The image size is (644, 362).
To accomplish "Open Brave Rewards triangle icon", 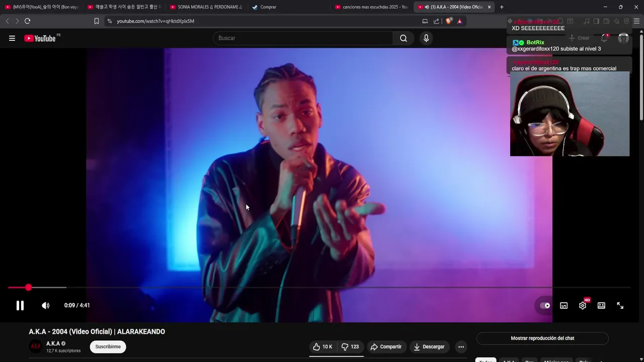I will pyautogui.click(x=459, y=21).
